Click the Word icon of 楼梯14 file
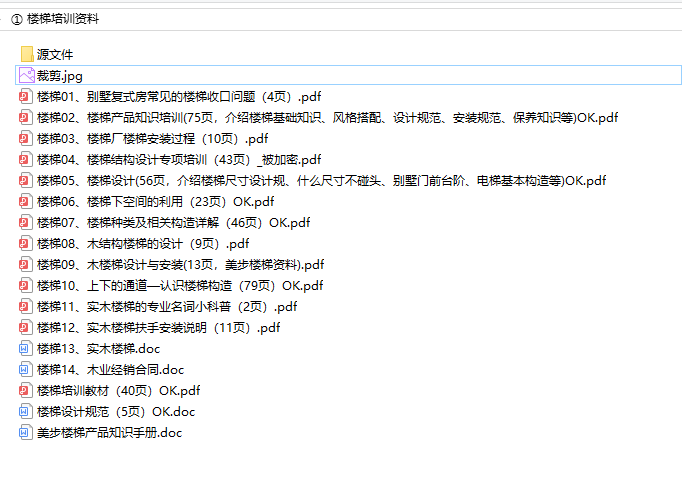The width and height of the screenshot is (682, 483). pyautogui.click(x=26, y=369)
